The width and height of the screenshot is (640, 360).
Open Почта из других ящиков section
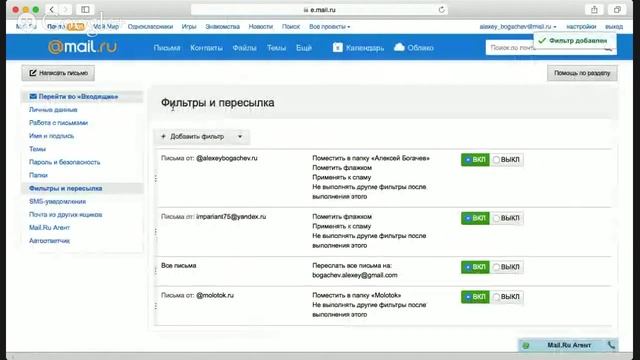pyautogui.click(x=66, y=214)
